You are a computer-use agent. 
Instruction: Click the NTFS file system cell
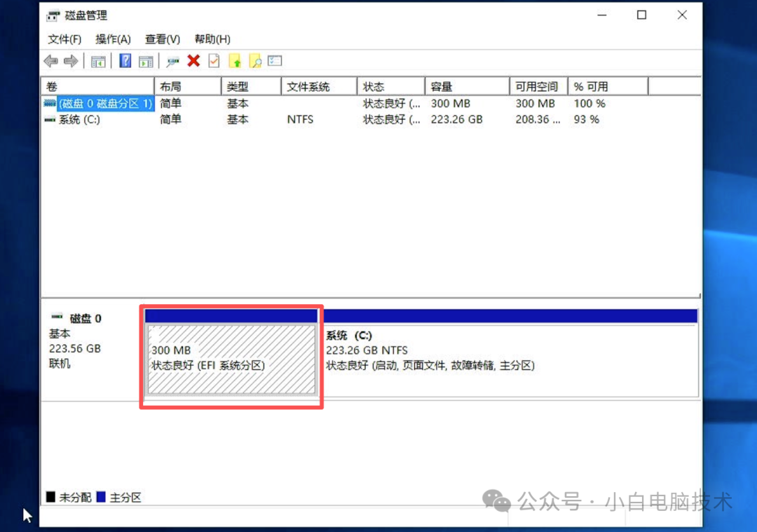[x=300, y=119]
